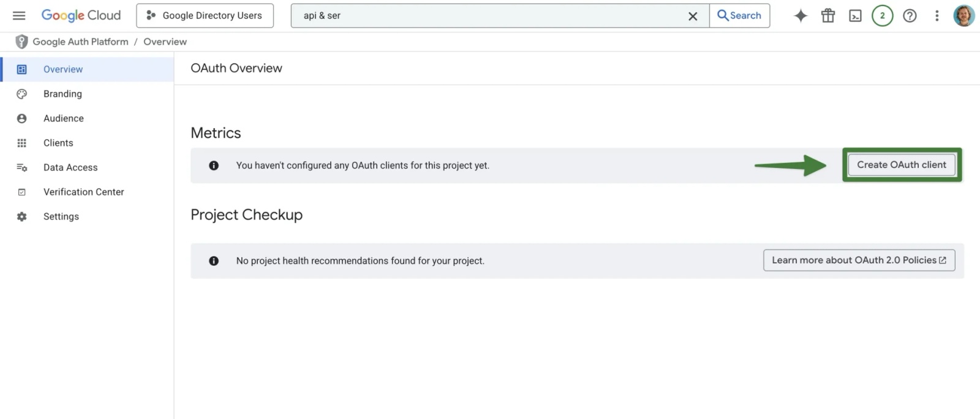980x419 pixels.
Task: Click the Google Cloud logo
Action: (x=81, y=15)
